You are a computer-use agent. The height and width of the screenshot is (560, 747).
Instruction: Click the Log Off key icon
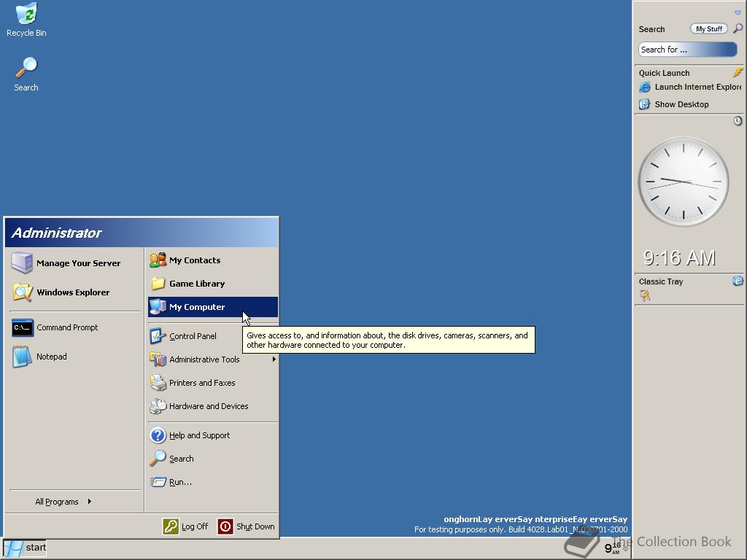tap(171, 526)
